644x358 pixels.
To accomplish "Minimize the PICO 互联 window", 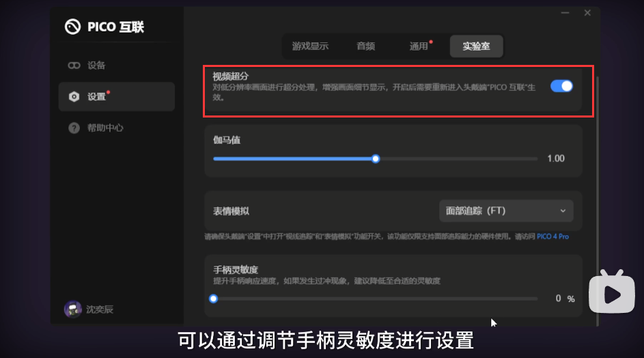I will pyautogui.click(x=565, y=13).
